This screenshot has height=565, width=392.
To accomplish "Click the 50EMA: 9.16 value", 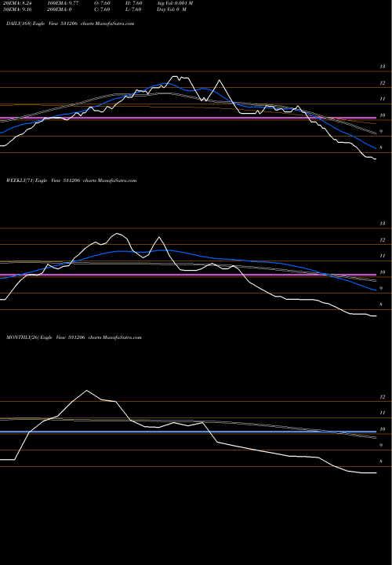I will click(18, 9).
